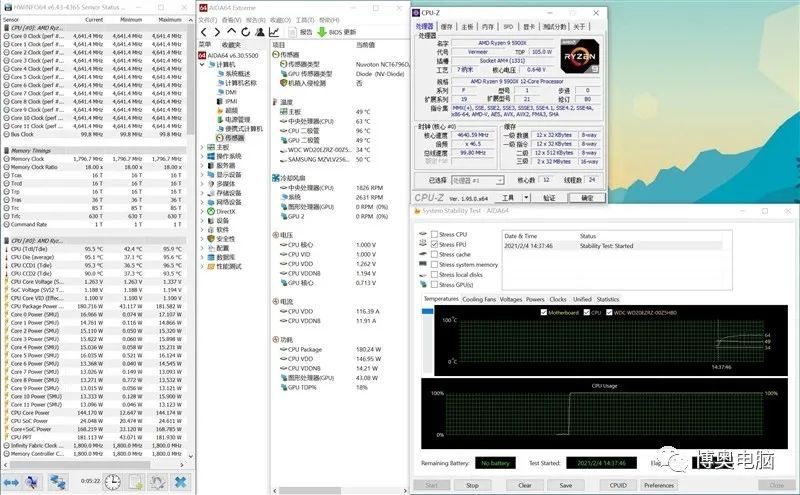Click HWiNFO log file save icon

pyautogui.click(x=136, y=482)
